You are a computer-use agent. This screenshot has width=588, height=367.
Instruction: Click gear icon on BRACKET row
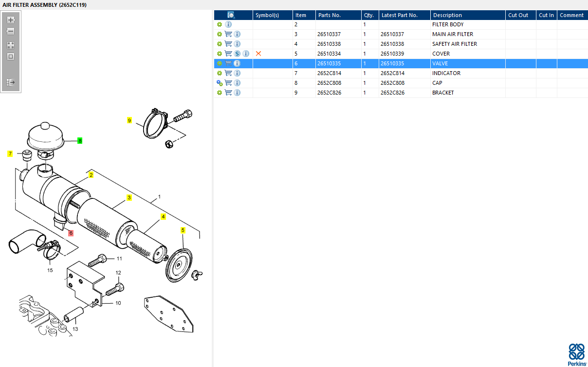[x=220, y=93]
